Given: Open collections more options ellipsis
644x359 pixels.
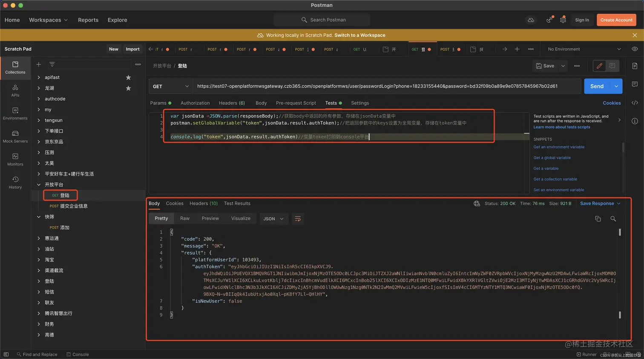Looking at the screenshot, I should tap(138, 64).
